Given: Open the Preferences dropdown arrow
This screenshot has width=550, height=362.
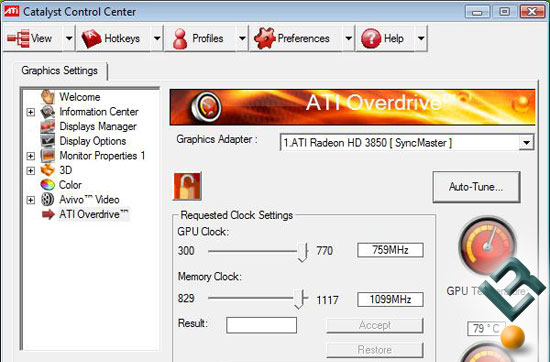Looking at the screenshot, I should click(x=348, y=38).
